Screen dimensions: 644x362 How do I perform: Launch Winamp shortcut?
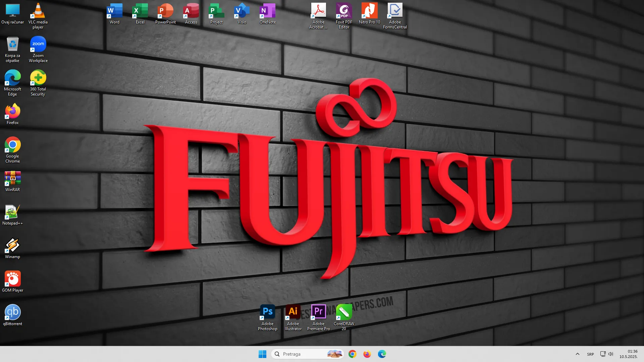13,248
